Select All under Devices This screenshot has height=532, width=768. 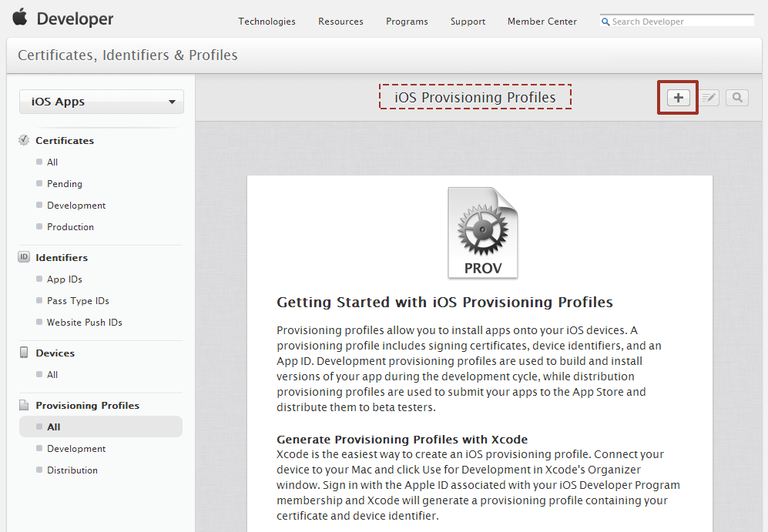[52, 374]
